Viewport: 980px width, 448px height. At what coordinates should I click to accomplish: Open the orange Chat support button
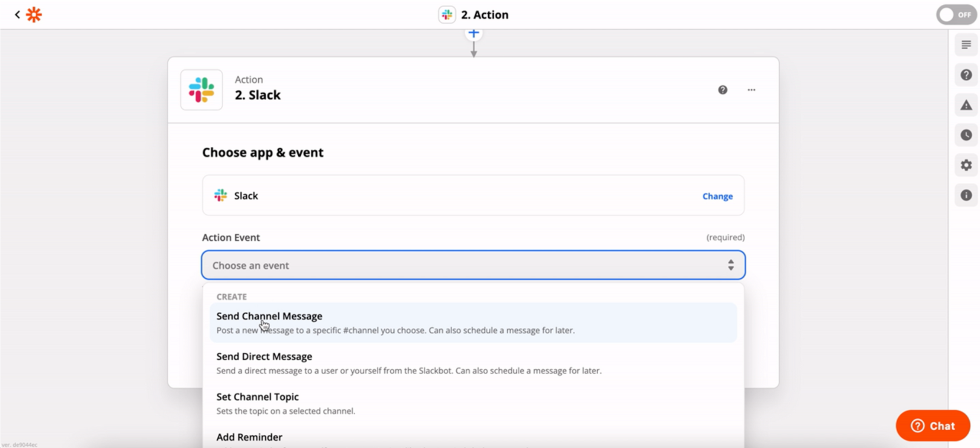click(x=933, y=425)
